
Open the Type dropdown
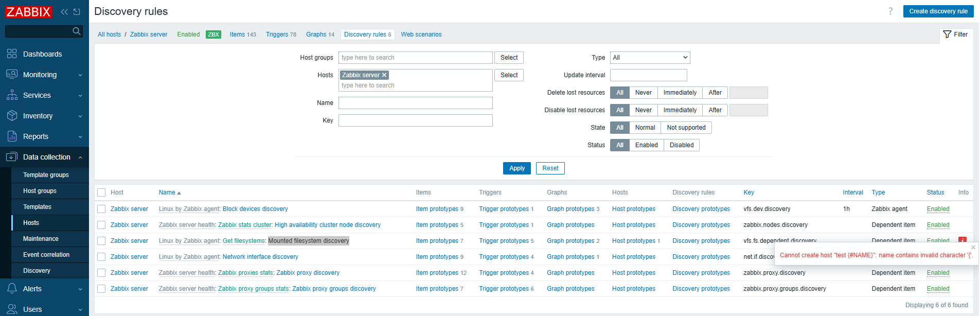[650, 58]
